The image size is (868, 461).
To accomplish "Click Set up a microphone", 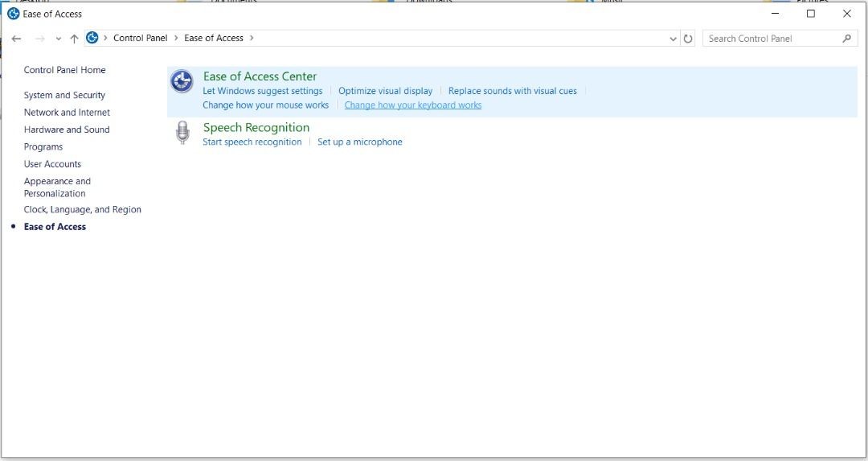I will tap(360, 142).
